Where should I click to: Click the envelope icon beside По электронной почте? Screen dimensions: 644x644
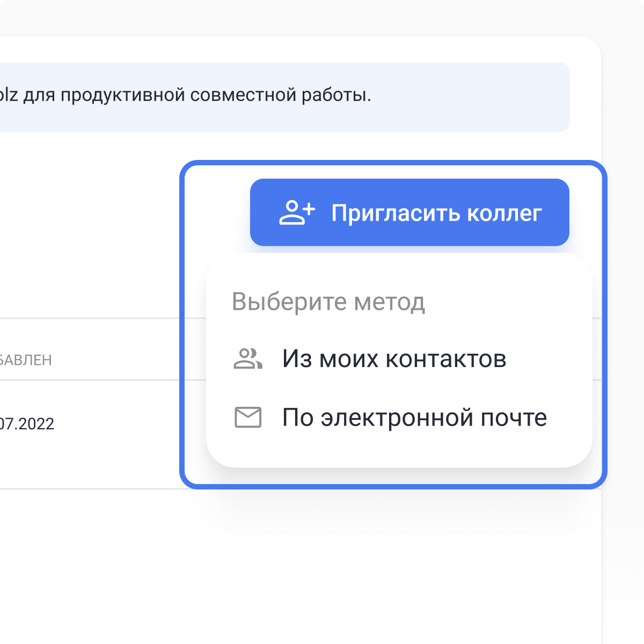pyautogui.click(x=248, y=418)
